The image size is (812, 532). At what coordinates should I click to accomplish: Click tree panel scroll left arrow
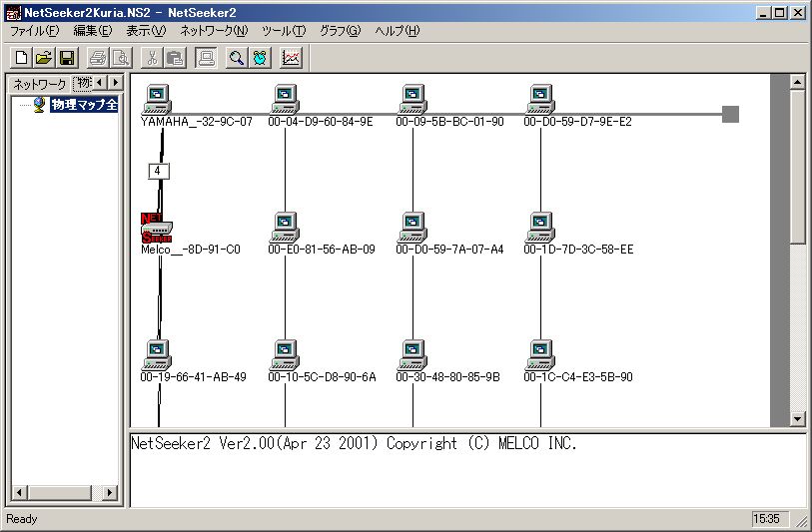pos(19,493)
